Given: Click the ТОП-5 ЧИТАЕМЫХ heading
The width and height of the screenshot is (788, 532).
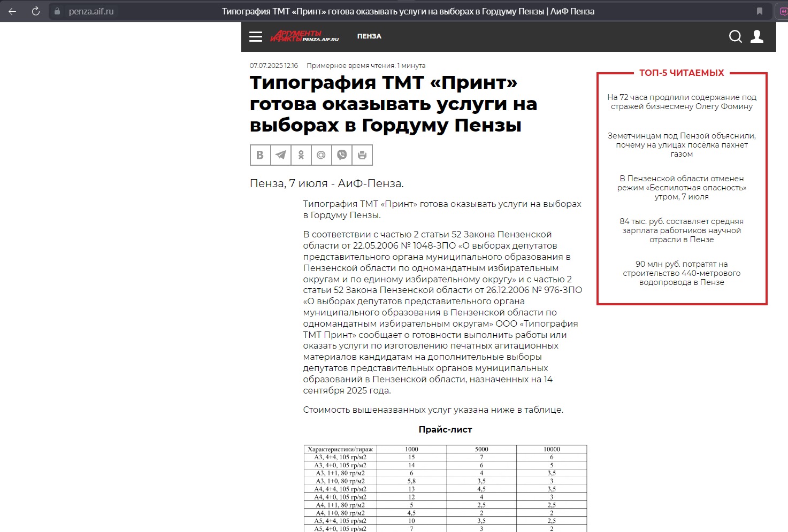Looking at the screenshot, I should (682, 73).
